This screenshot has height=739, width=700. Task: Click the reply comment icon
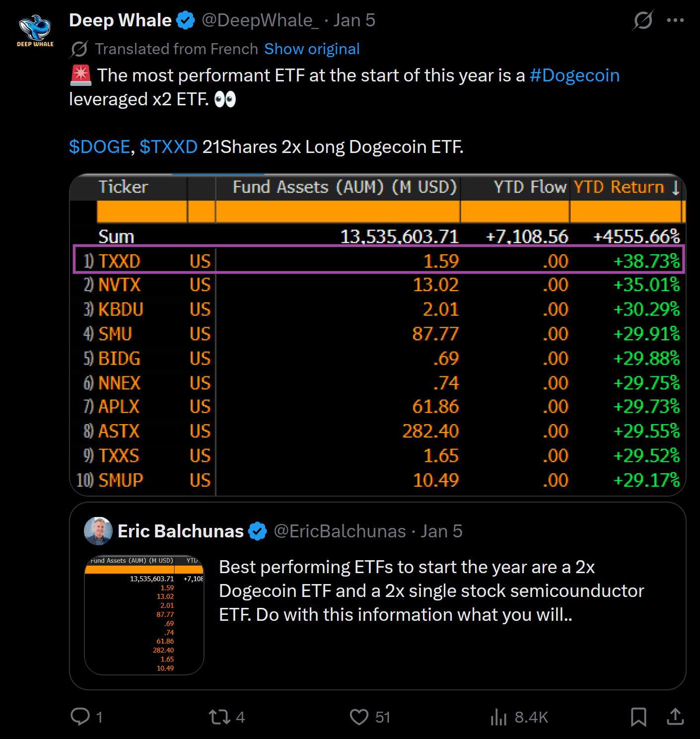(x=80, y=717)
